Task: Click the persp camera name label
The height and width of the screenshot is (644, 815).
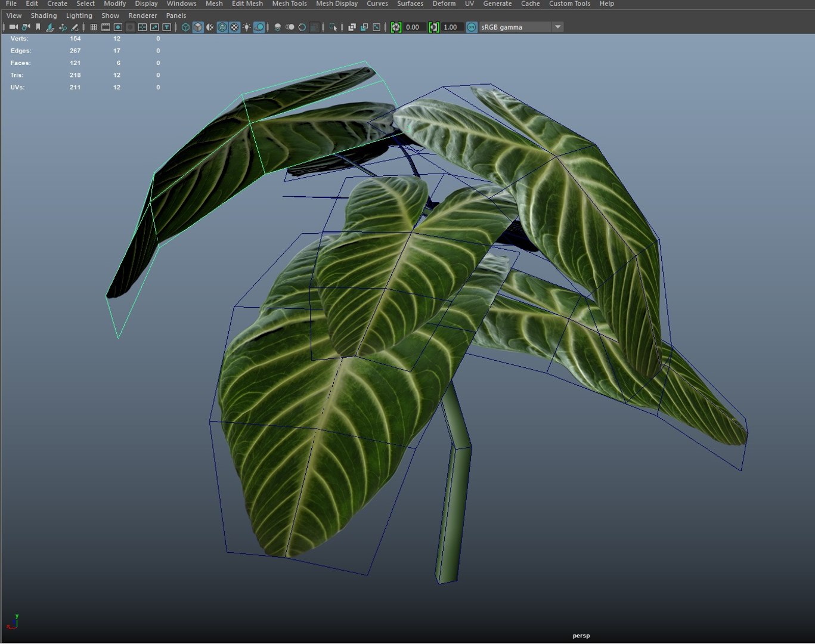Action: [581, 636]
